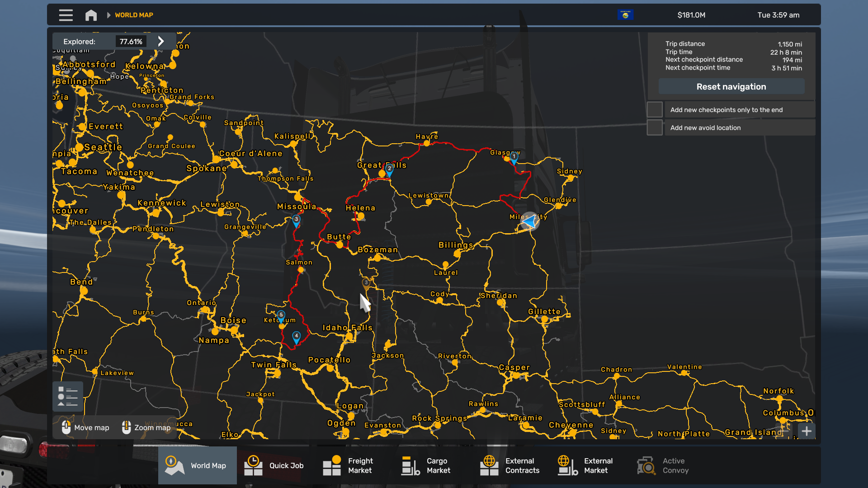Image resolution: width=868 pixels, height=488 pixels.
Task: Click the truck position arrow at Miles City
Action: click(x=529, y=221)
